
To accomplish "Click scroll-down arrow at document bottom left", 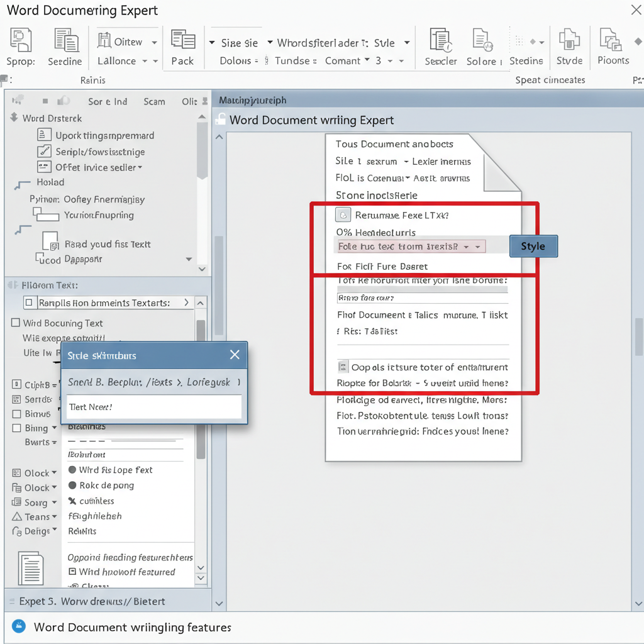I will (x=219, y=603).
